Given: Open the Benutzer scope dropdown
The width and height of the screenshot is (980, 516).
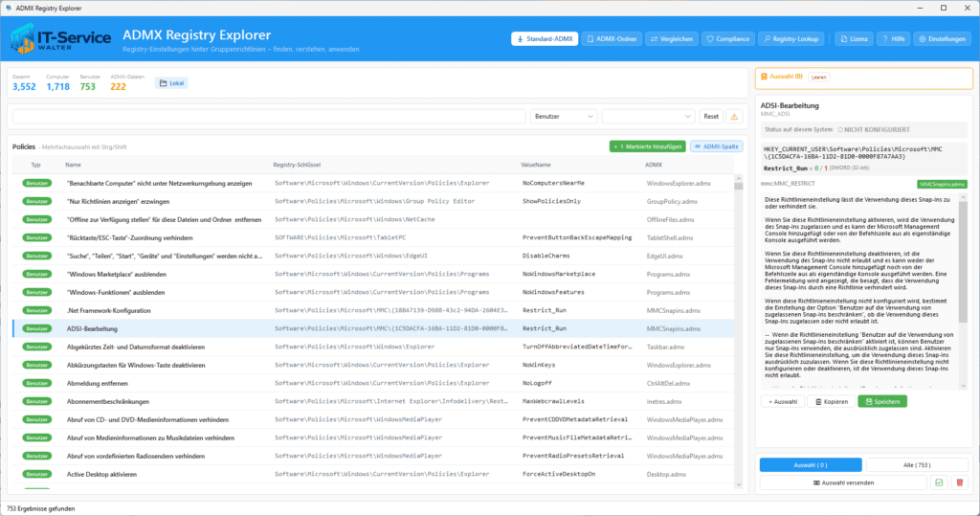Looking at the screenshot, I should point(563,117).
